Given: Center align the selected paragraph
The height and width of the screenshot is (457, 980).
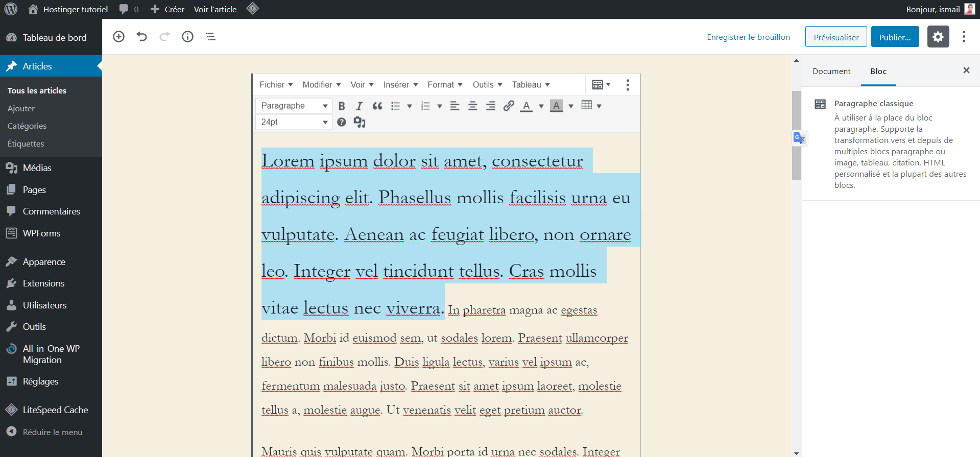Looking at the screenshot, I should pyautogui.click(x=473, y=106).
